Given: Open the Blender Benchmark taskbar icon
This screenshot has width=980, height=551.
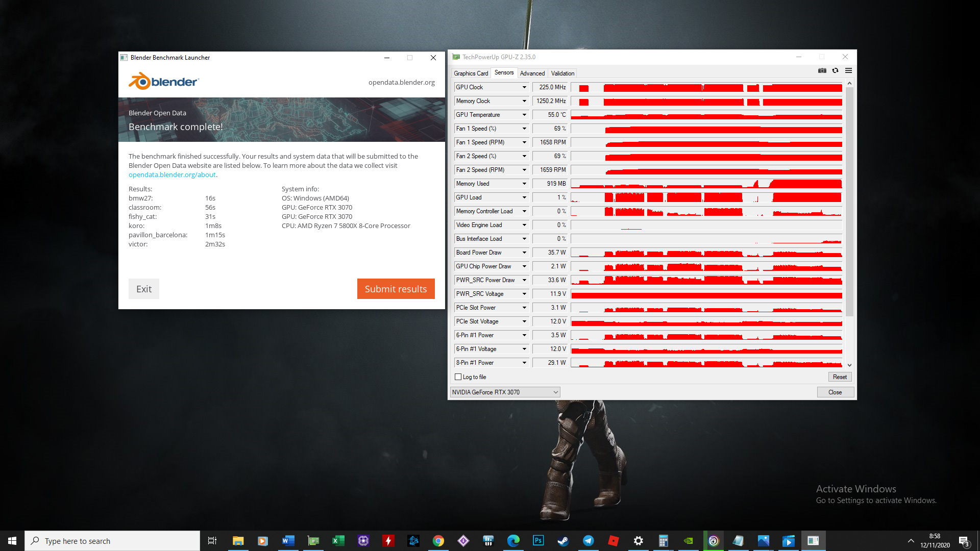Looking at the screenshot, I should click(813, 541).
